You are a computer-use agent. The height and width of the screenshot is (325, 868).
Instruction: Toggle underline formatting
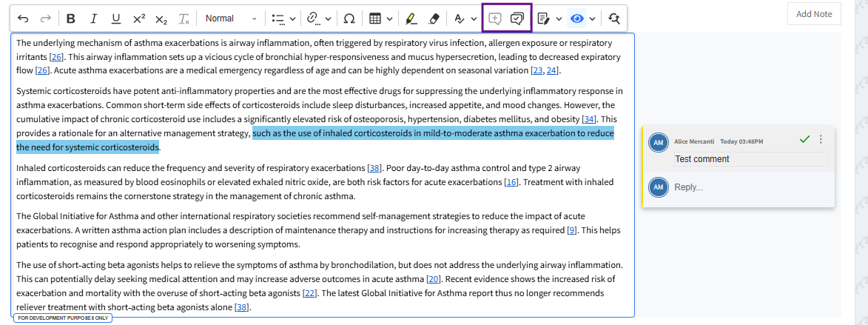tap(115, 19)
